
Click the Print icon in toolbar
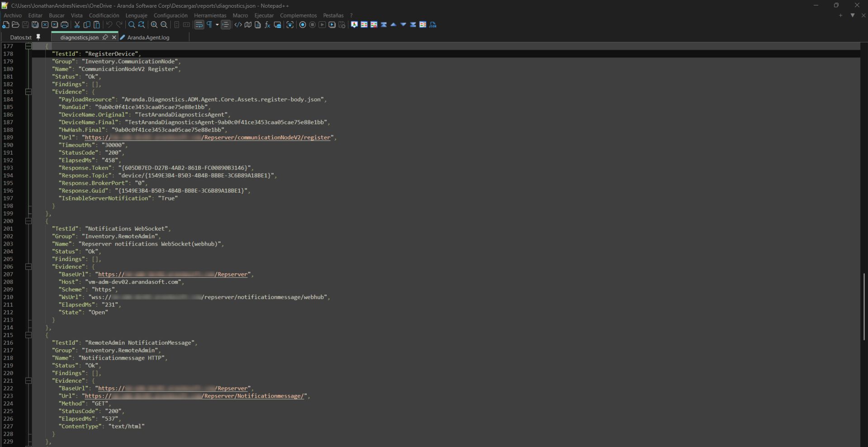[x=64, y=25]
